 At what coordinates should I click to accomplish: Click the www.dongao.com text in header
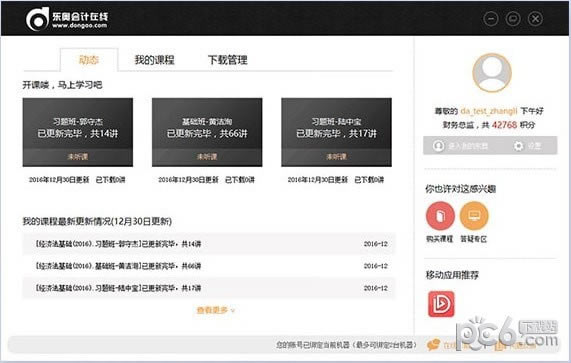[x=79, y=25]
